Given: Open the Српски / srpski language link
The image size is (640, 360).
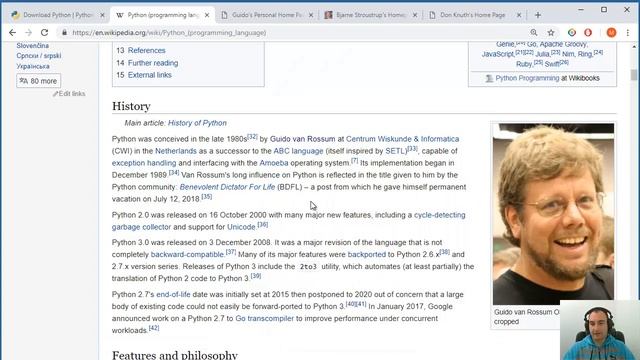Looking at the screenshot, I should 39,56.
